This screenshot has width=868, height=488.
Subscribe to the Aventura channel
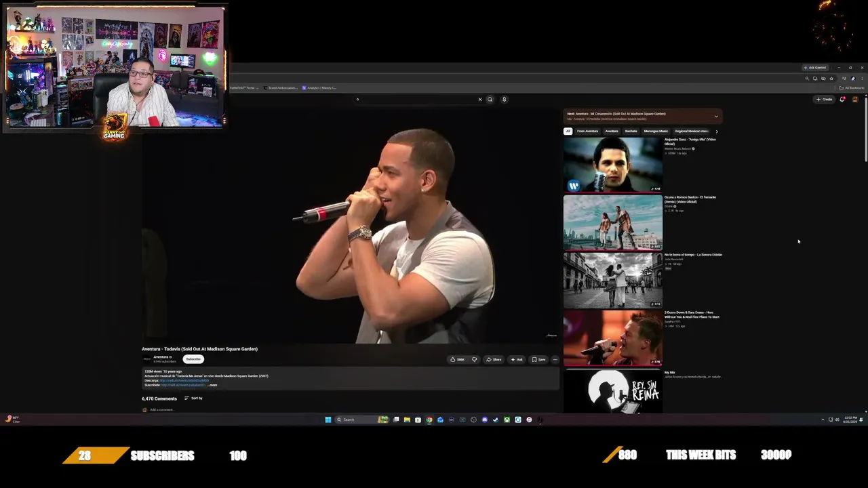pos(193,359)
